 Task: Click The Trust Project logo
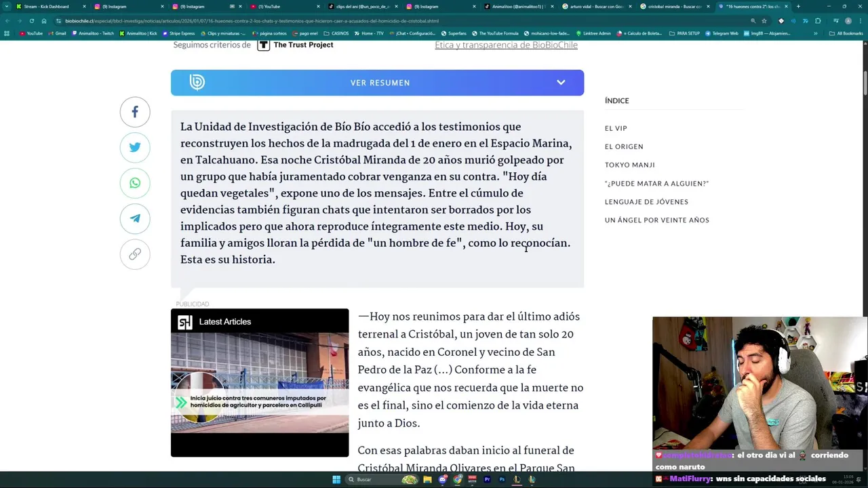point(295,45)
